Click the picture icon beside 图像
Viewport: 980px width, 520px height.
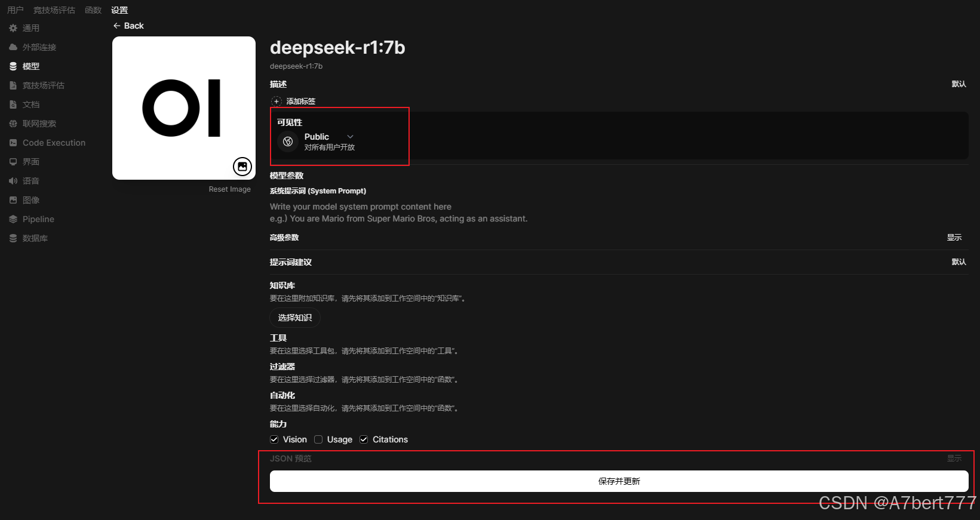coord(13,200)
